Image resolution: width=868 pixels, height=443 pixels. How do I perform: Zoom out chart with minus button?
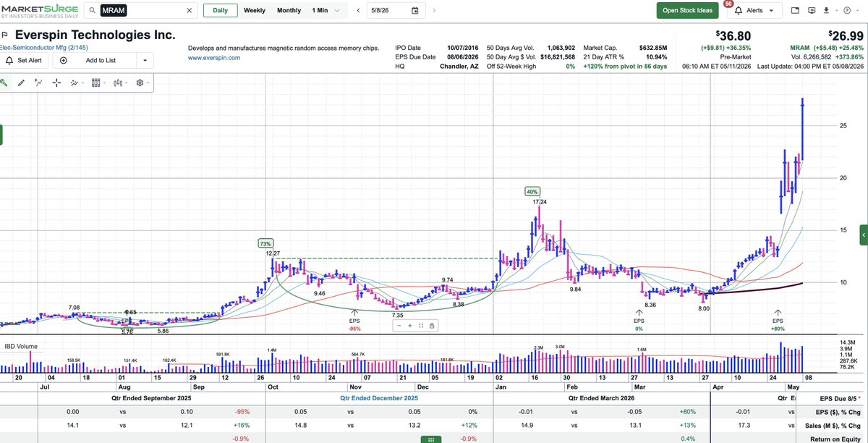[x=400, y=326]
